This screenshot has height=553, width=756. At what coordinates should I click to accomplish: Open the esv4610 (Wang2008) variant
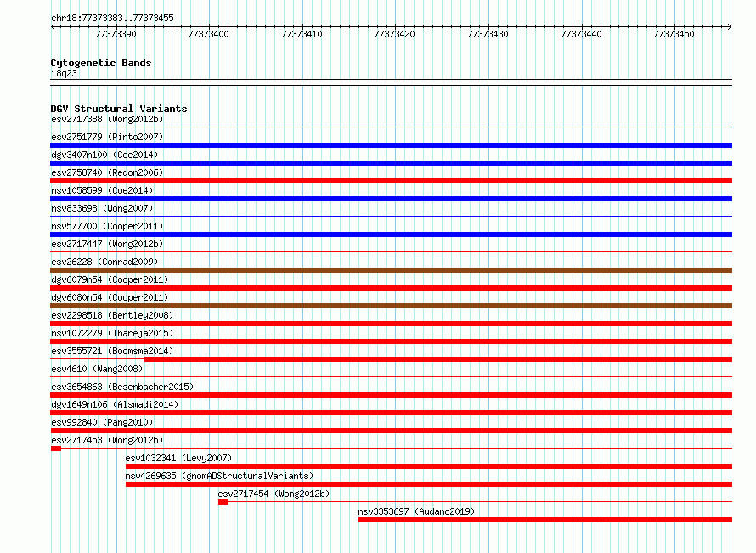(x=97, y=369)
